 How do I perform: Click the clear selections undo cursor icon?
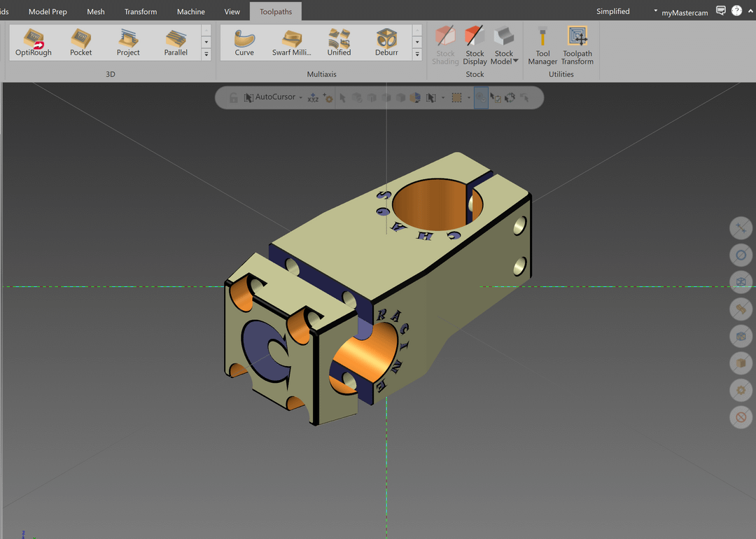tap(524, 98)
